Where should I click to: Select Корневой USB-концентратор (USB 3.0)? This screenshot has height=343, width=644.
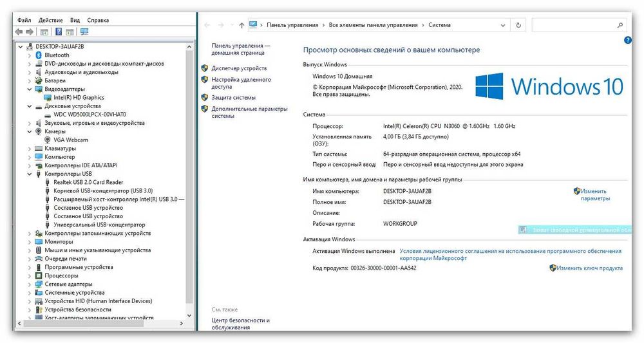103,190
